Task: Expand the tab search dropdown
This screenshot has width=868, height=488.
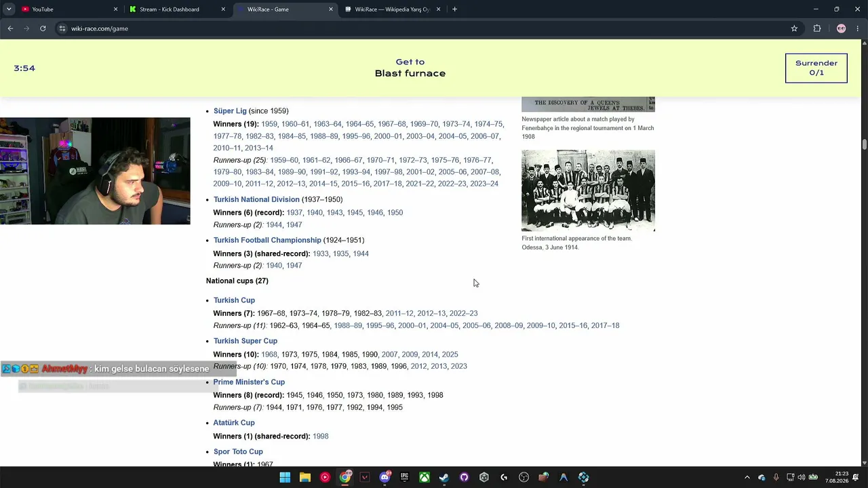Action: click(10, 9)
